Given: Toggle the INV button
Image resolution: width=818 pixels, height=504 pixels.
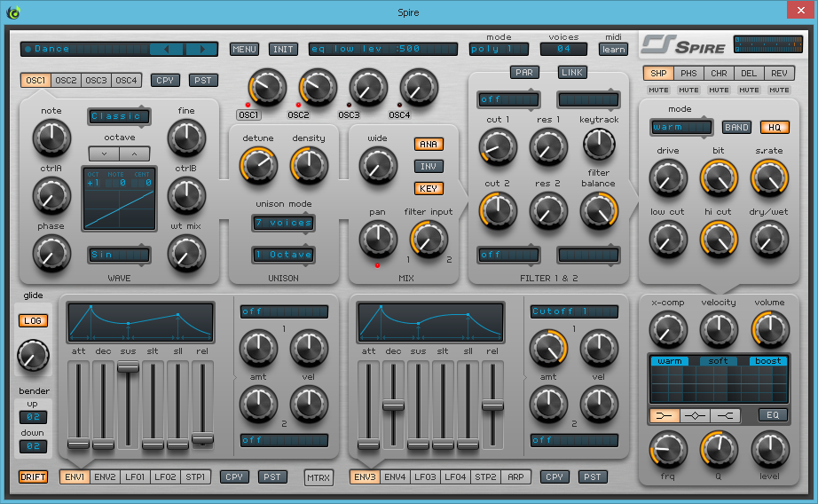Looking at the screenshot, I should [429, 167].
